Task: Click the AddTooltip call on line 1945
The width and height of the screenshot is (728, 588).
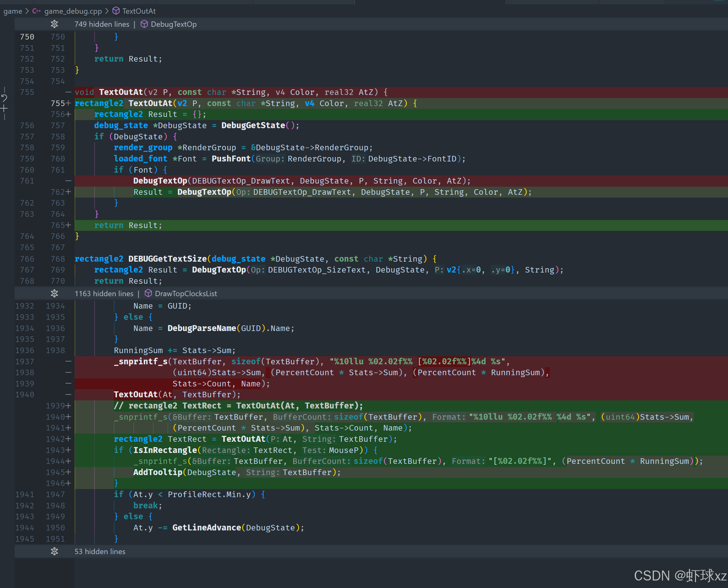Action: (158, 472)
